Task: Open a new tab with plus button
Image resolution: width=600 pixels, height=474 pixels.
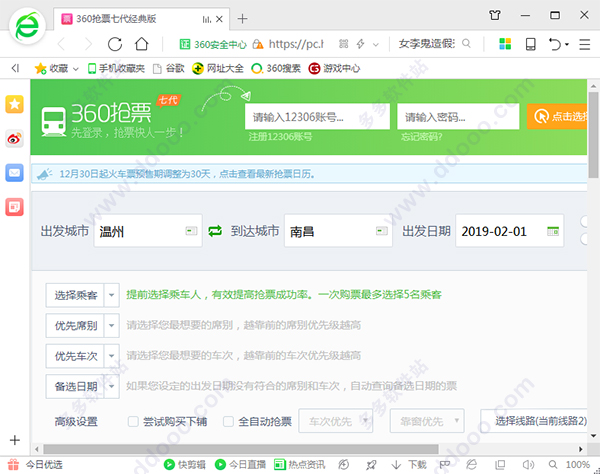Action: point(242,19)
